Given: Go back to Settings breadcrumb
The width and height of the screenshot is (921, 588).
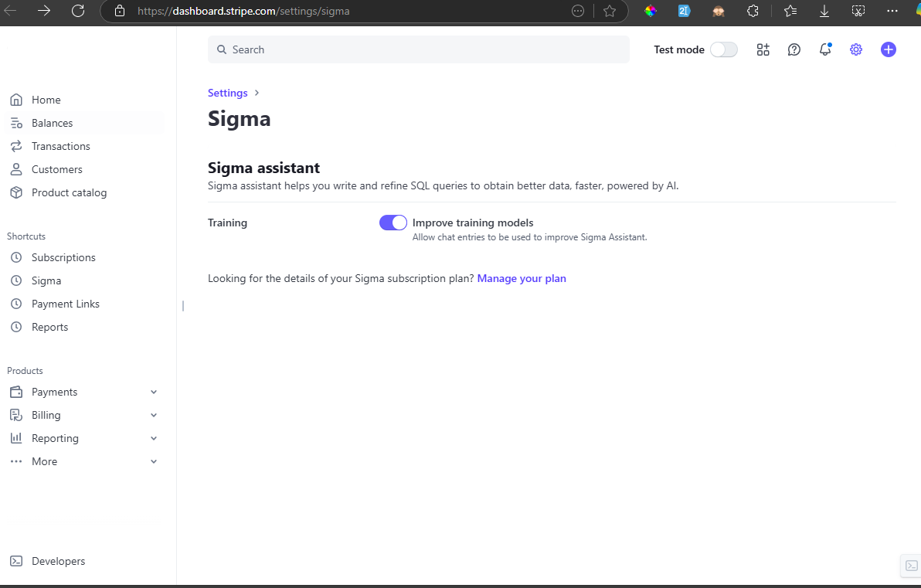Looking at the screenshot, I should [227, 93].
